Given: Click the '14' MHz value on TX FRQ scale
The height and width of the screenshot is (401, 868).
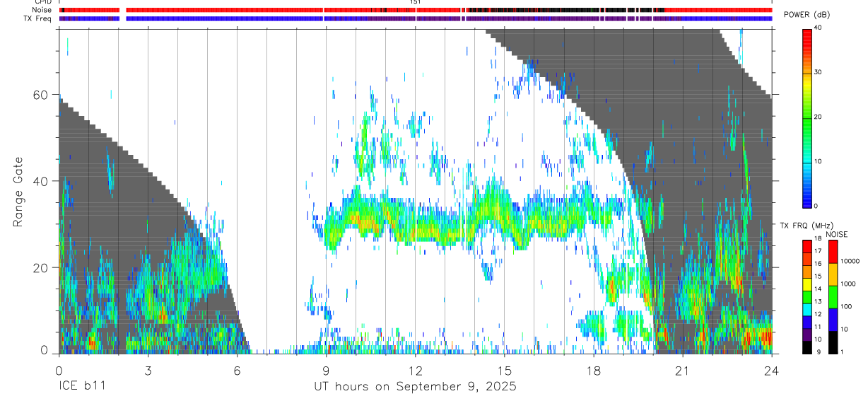Looking at the screenshot, I should pyautogui.click(x=819, y=289).
